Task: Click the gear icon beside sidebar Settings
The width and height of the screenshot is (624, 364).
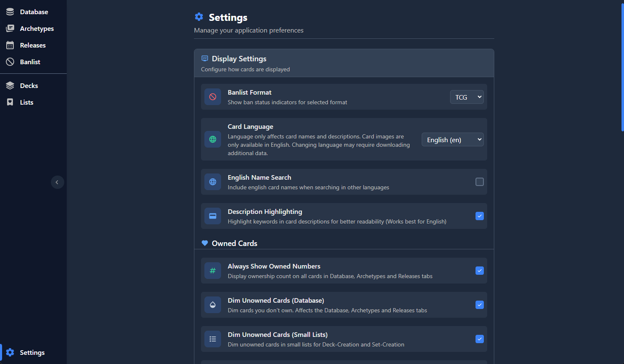Action: (10, 352)
